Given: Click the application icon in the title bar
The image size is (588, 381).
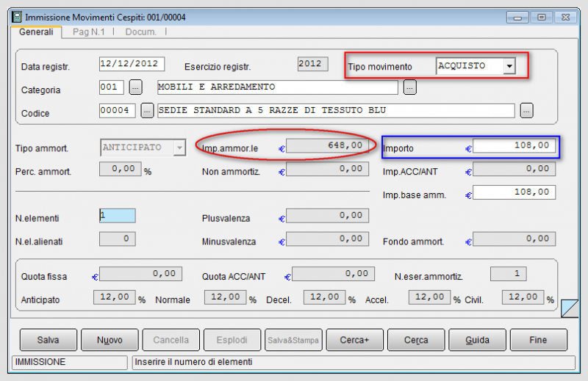Looking at the screenshot, I should point(17,17).
